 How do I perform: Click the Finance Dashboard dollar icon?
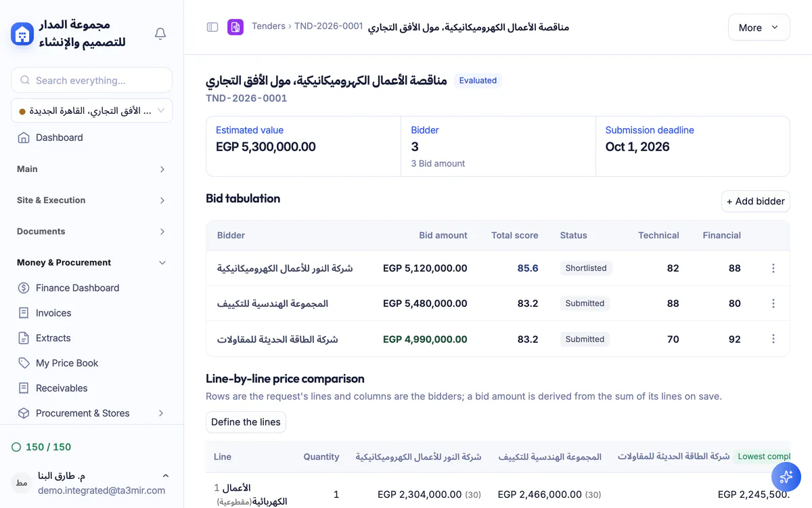pos(24,288)
